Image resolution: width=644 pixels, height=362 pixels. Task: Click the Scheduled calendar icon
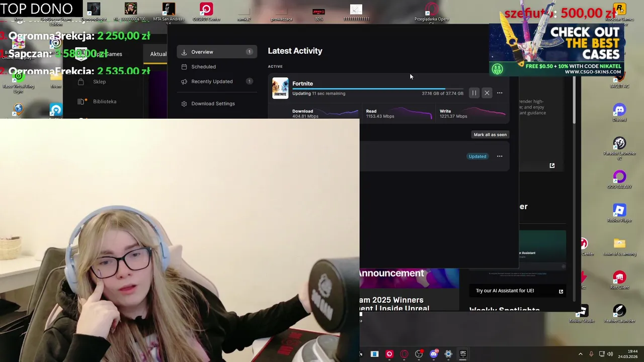click(x=184, y=66)
